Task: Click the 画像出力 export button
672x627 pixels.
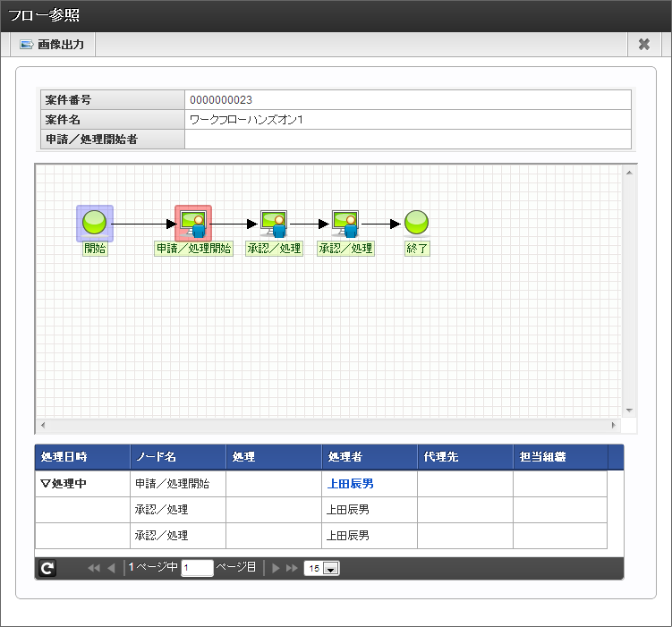Action: [x=52, y=44]
